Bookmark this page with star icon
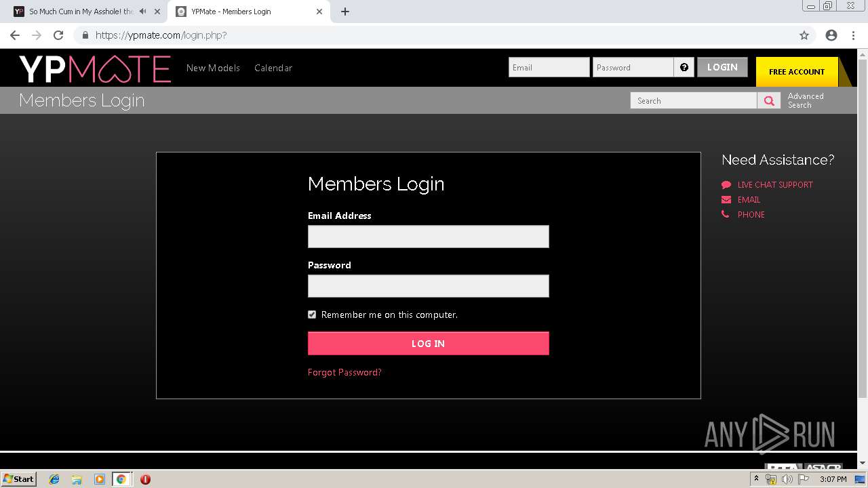The image size is (868, 488). click(x=804, y=35)
